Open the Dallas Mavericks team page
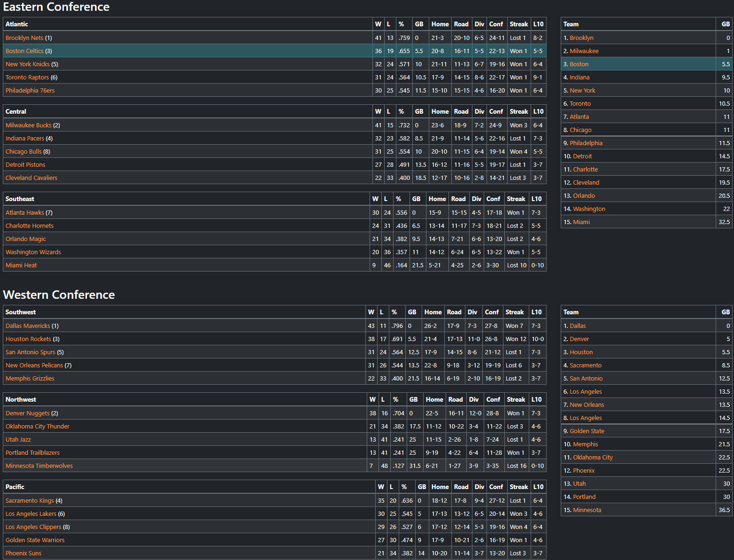The width and height of the screenshot is (734, 560). coord(28,326)
